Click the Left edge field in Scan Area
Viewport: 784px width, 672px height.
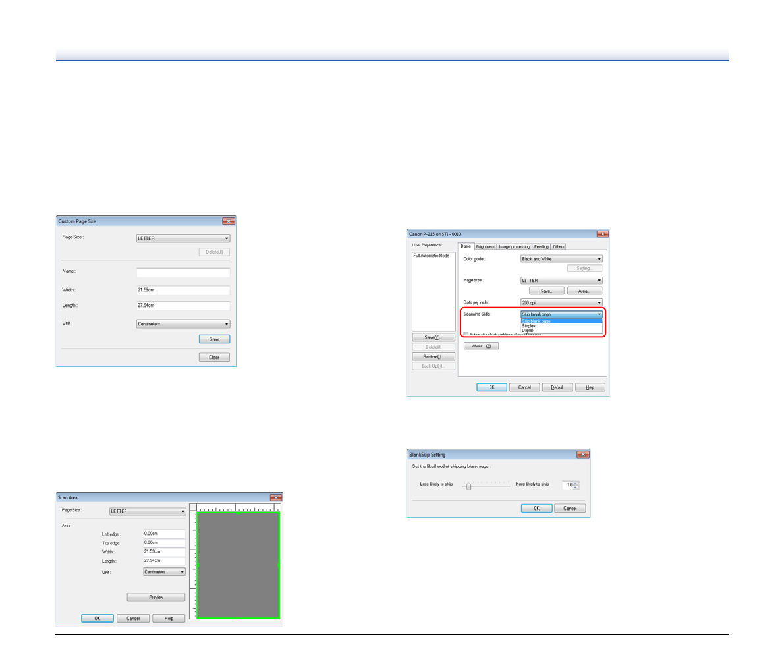point(164,534)
